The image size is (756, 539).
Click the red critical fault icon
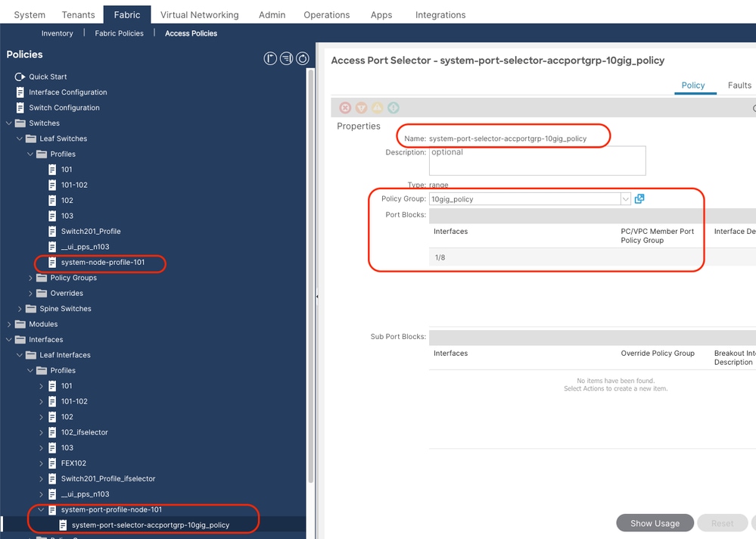click(345, 108)
